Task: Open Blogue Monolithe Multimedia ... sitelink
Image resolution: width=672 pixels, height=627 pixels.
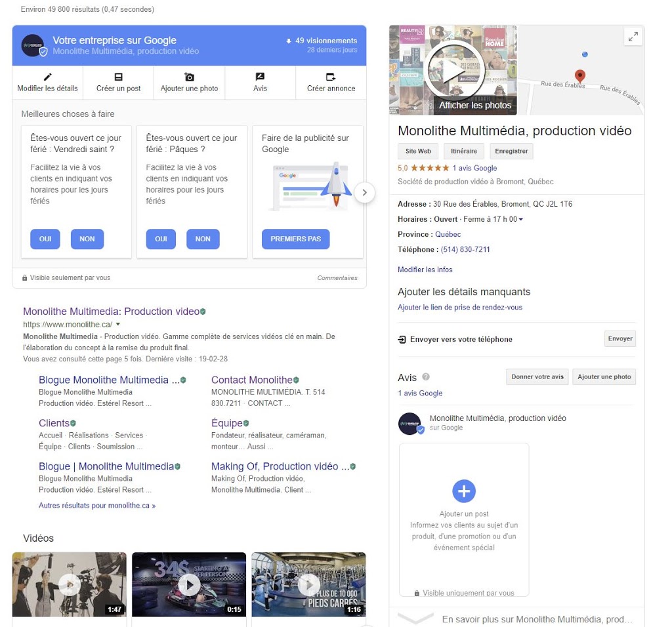Action: pyautogui.click(x=110, y=380)
